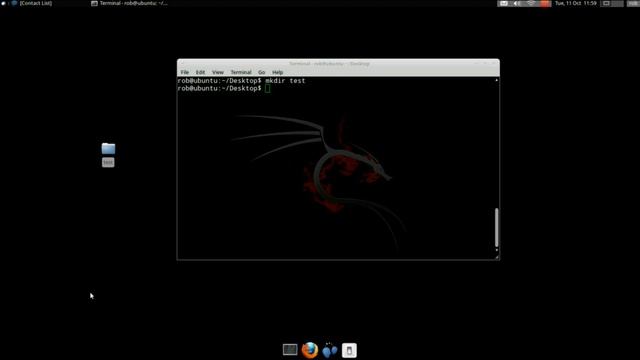The image size is (640, 360).
Task: Click the terminal input cursor prompt
Action: click(x=267, y=89)
